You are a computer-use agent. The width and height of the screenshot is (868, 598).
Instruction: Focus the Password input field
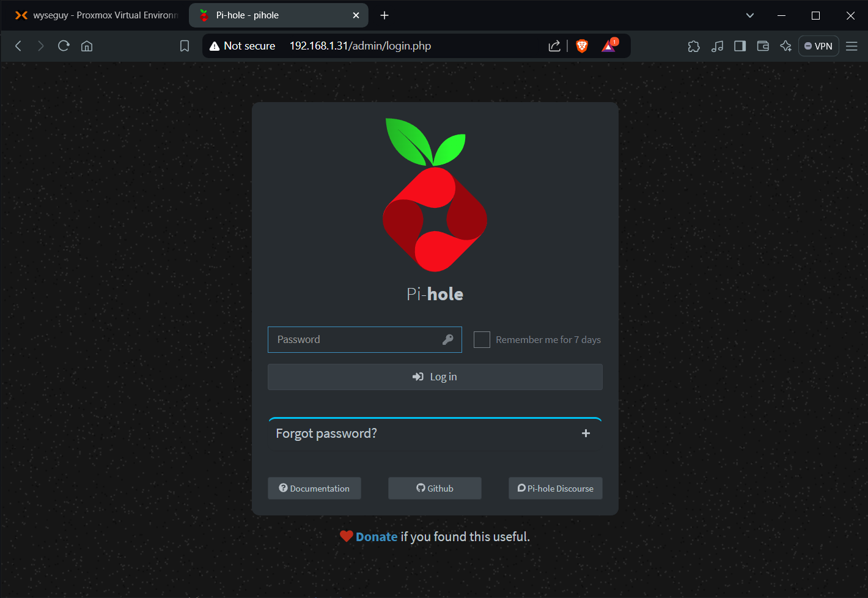tap(364, 339)
